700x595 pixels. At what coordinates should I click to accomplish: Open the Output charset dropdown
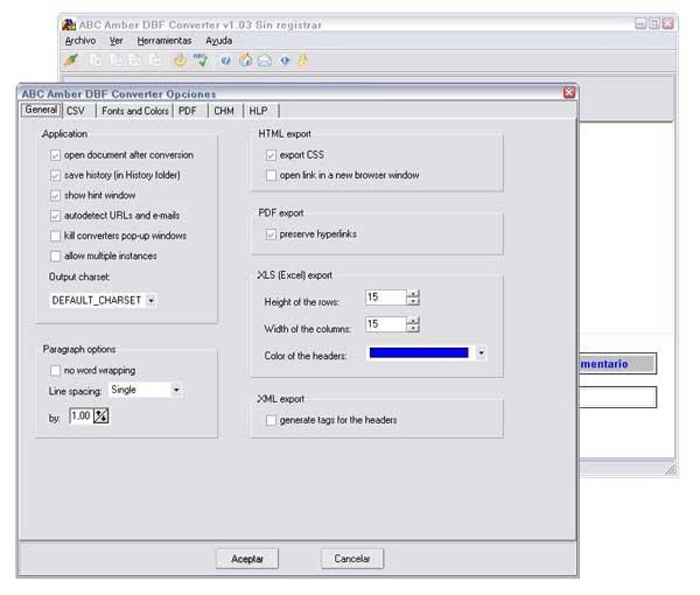click(x=151, y=301)
